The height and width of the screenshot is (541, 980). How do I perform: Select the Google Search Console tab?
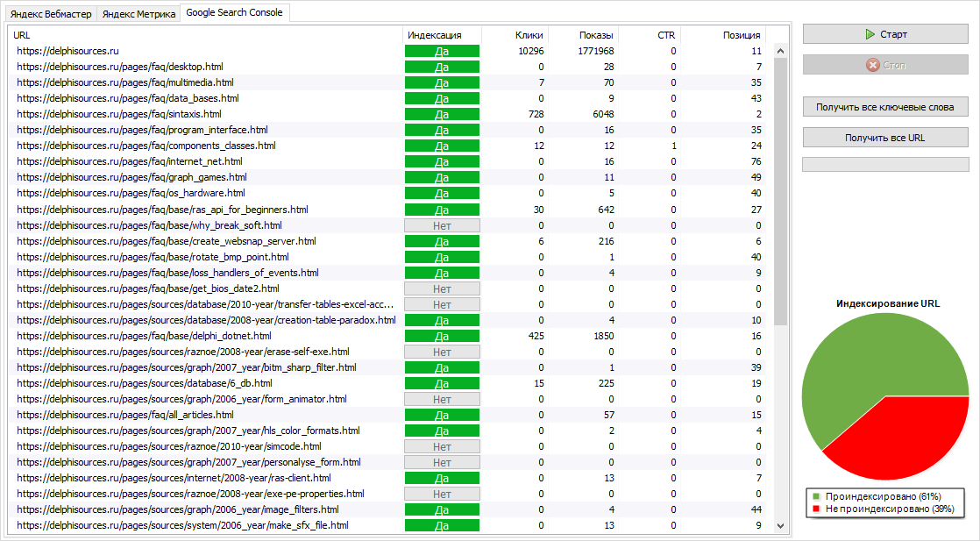point(234,13)
